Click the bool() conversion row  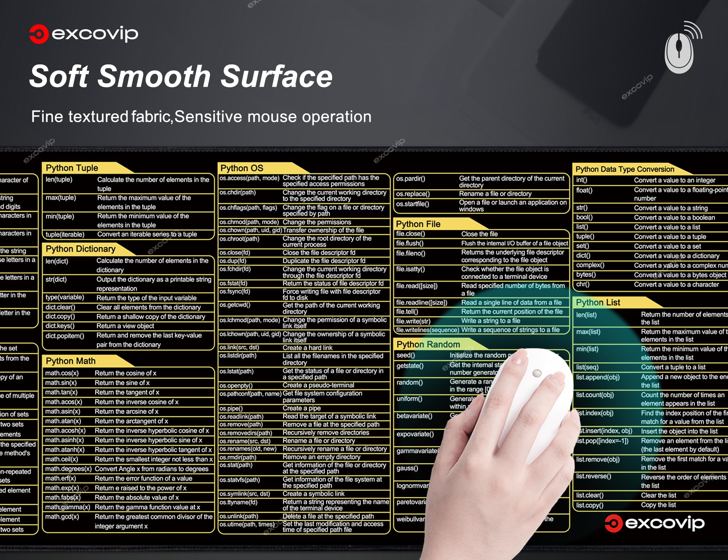[584, 217]
